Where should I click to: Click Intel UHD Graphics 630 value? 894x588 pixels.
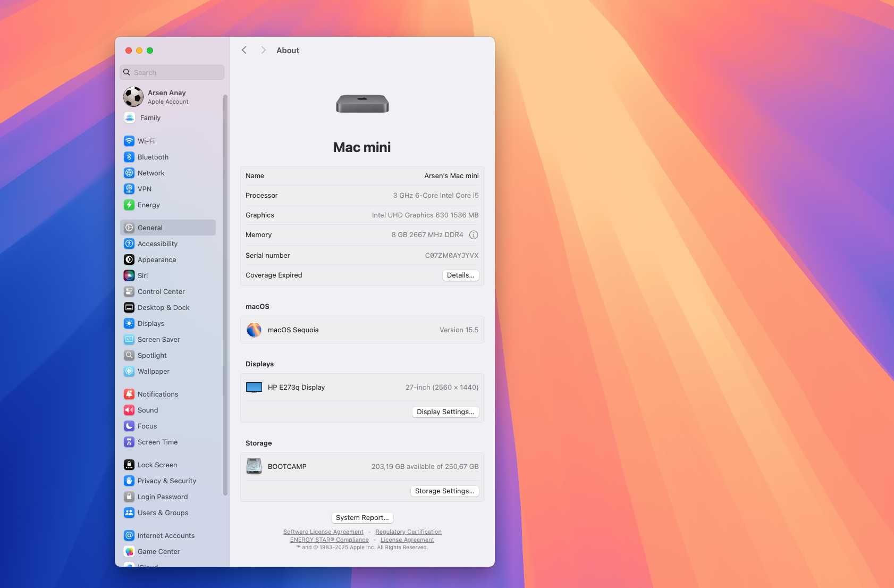(425, 215)
